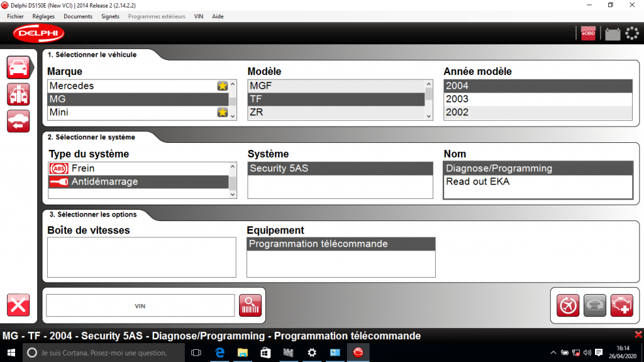Select Read out EKA in Nom list

coord(538,181)
